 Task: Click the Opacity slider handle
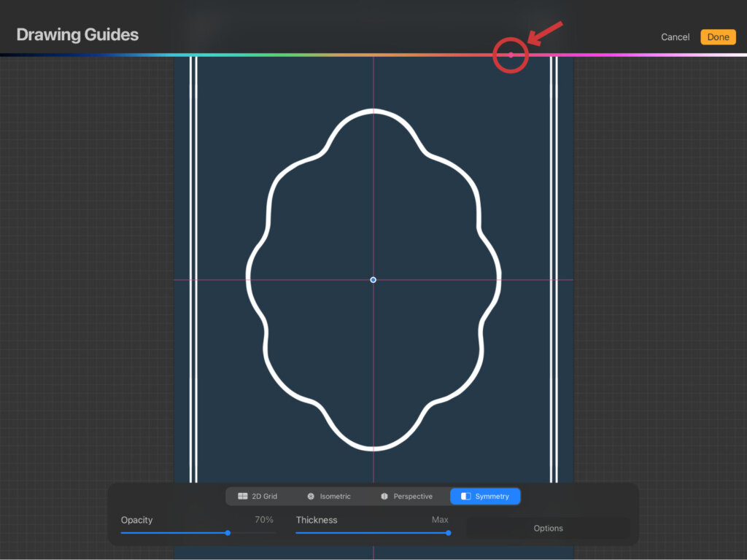pyautogui.click(x=228, y=533)
